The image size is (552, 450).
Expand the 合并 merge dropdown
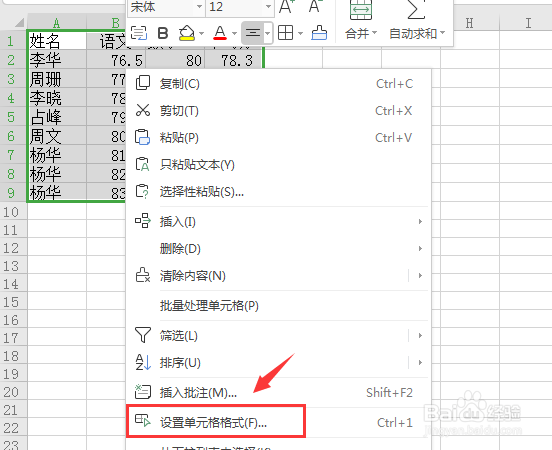(374, 33)
